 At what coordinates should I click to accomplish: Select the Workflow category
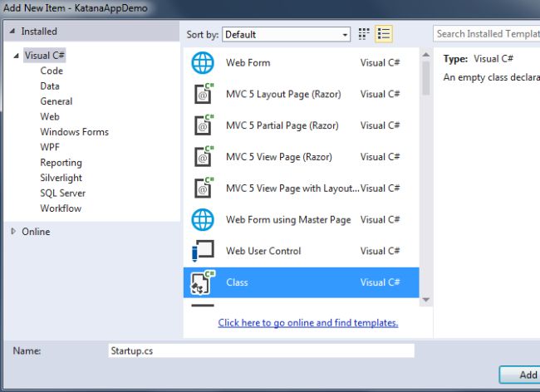pos(61,208)
